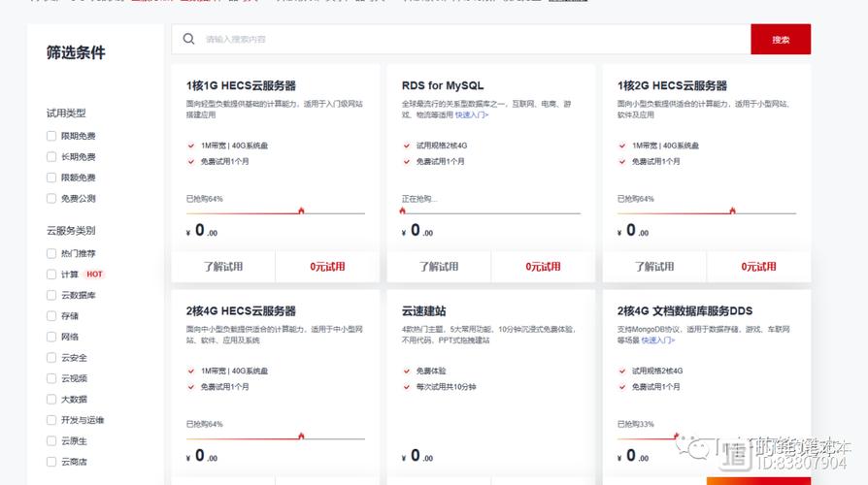Click 0元试用 on RDS for MySQL card
This screenshot has height=485, width=868.
pos(543,267)
